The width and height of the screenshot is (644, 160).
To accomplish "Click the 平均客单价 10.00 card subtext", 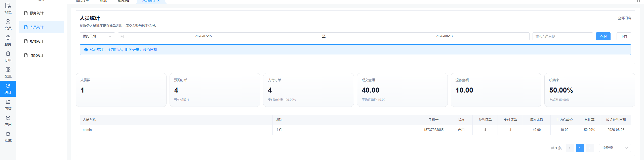I will coord(373,100).
